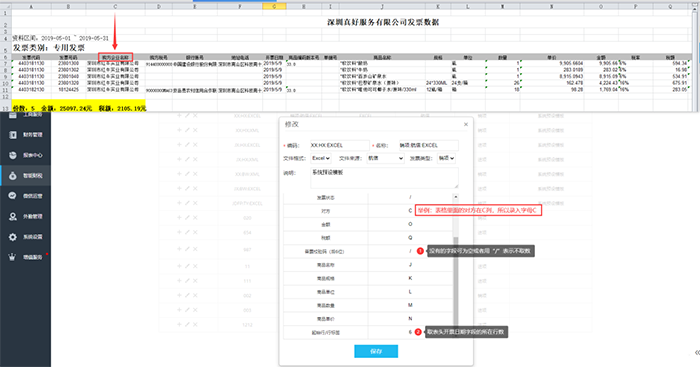Click the pencil icon in row 1212
700x367 pixels.
(x=187, y=324)
